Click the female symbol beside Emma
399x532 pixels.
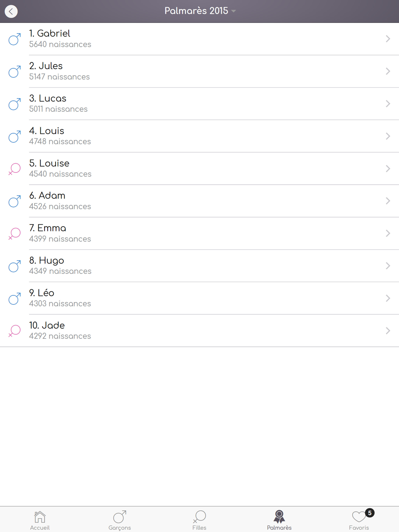pos(15,233)
